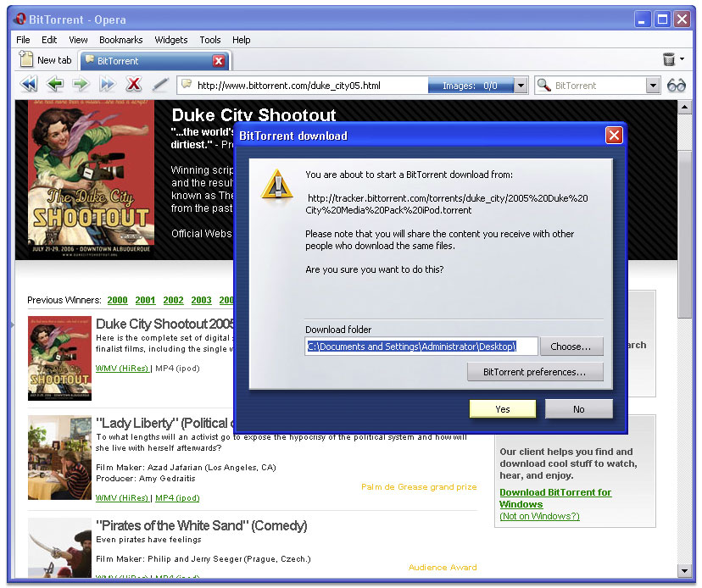Open the search engine dropdown arrow
Screen dimensions: 702x588
point(653,85)
